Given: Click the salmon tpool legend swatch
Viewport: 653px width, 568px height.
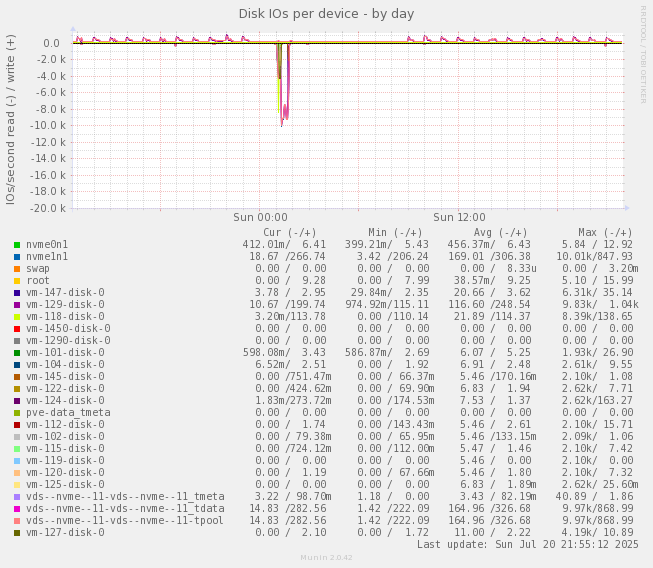Looking at the screenshot, I should (17, 521).
